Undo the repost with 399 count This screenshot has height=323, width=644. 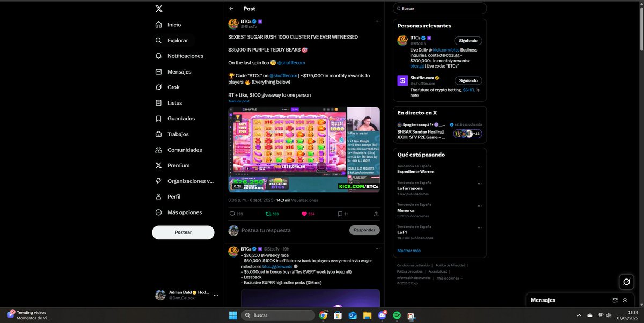tap(272, 214)
